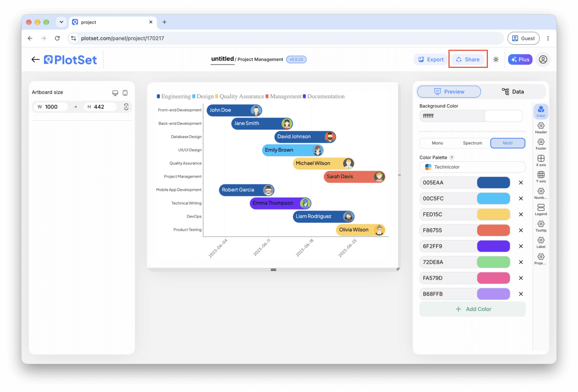Open the browser tab search dropdown
The height and width of the screenshot is (392, 578).
pos(61,22)
